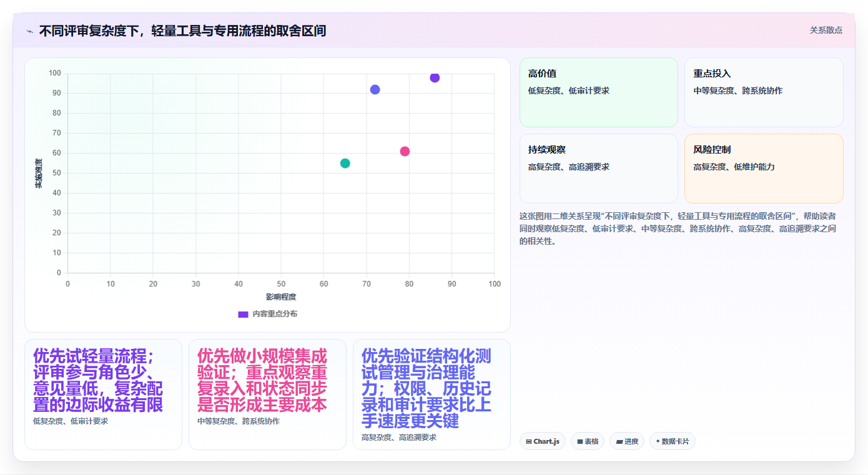Click the 优先做小规模集成验证 headline text
The width and height of the screenshot is (868, 475).
coord(262,381)
